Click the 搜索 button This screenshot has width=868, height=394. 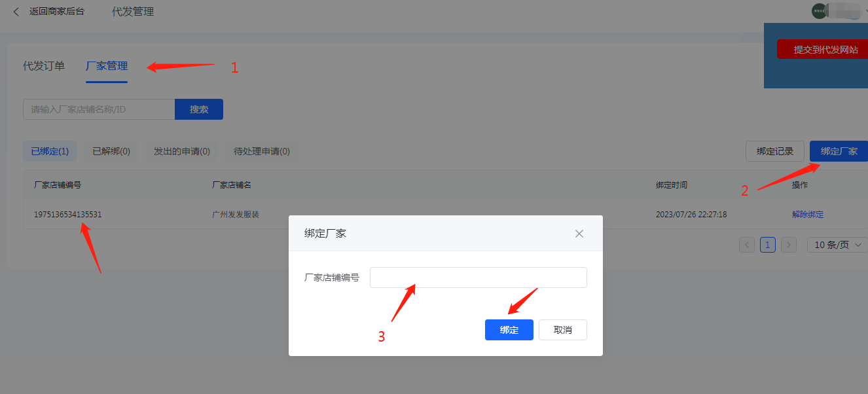199,109
